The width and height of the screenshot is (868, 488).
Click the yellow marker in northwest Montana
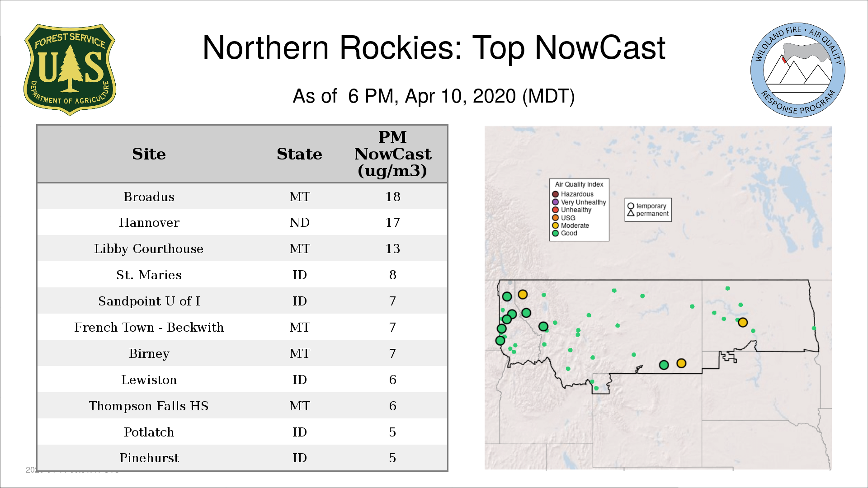coord(523,294)
